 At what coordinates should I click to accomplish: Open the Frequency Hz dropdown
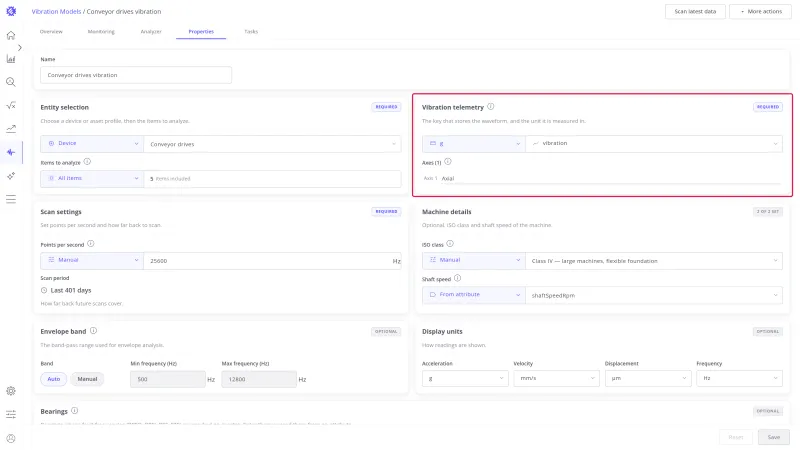point(739,378)
